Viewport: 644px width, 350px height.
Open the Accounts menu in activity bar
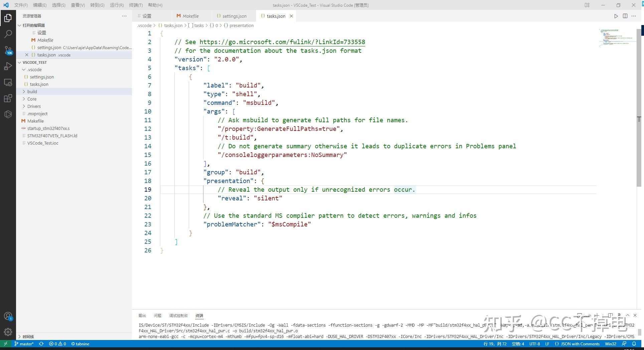click(8, 316)
